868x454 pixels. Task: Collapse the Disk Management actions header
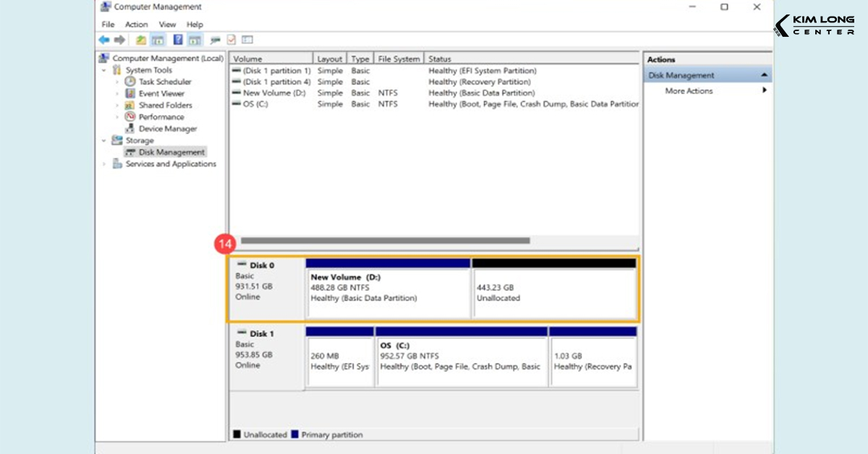pyautogui.click(x=764, y=75)
